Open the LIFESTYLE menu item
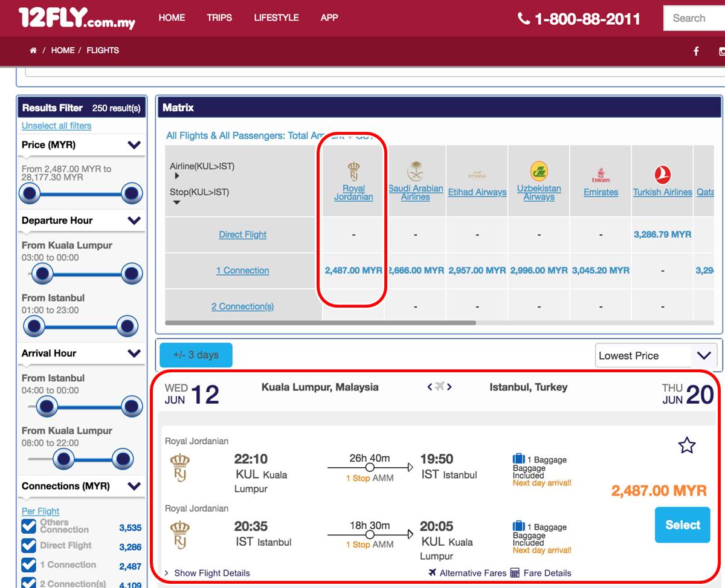This screenshot has height=588, width=725. pos(276,18)
